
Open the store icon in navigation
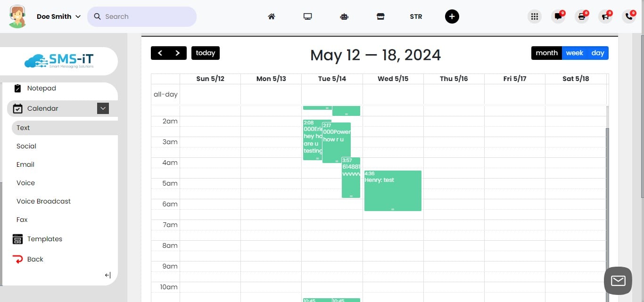pyautogui.click(x=380, y=16)
